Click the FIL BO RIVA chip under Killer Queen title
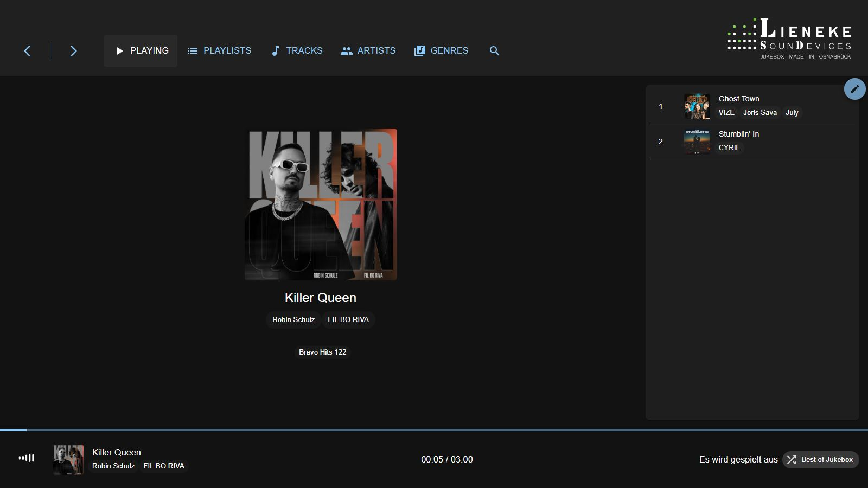Image resolution: width=868 pixels, height=488 pixels. (x=348, y=319)
